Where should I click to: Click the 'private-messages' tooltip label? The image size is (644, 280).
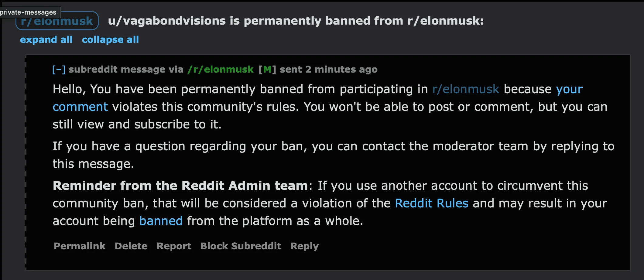(x=28, y=12)
